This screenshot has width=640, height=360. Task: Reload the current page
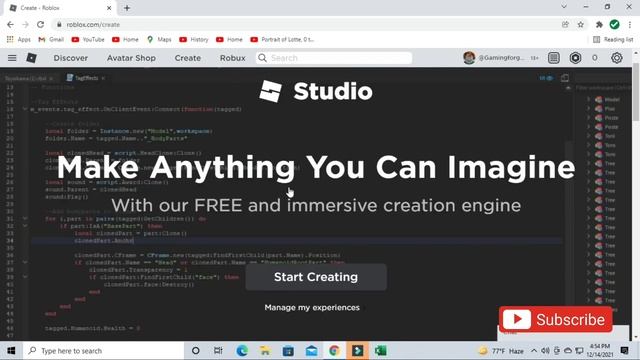[40, 24]
